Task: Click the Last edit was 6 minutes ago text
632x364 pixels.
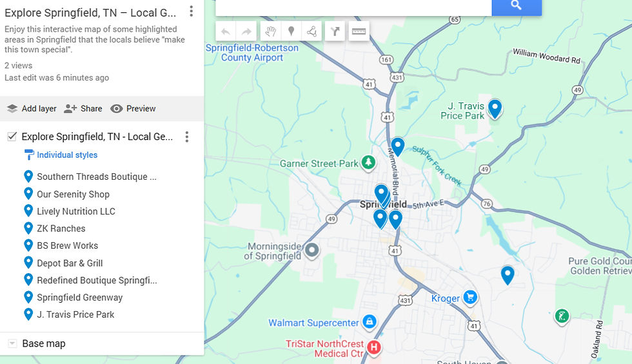Action: (x=57, y=78)
